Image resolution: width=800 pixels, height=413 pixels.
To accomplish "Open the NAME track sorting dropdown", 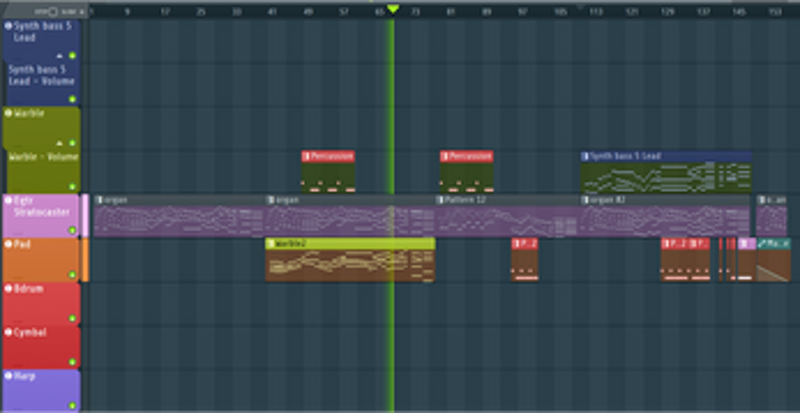I will click(x=73, y=11).
